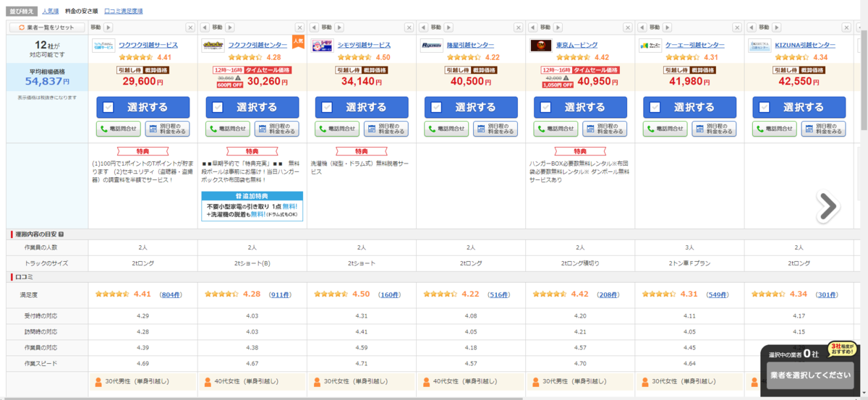Phone inquiry for 東京ムービング
Image resolution: width=868 pixels, height=400 pixels.
pyautogui.click(x=556, y=129)
